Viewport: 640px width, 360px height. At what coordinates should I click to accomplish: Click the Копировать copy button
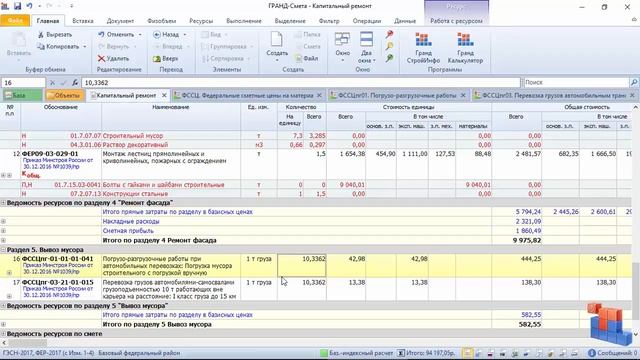pos(58,47)
